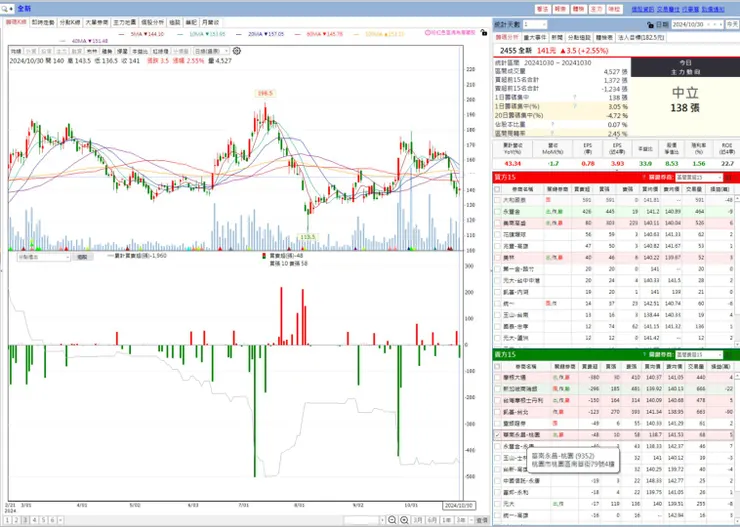Click the 本益比 chart toolbar item
The width and height of the screenshot is (740, 527).
coord(140,51)
